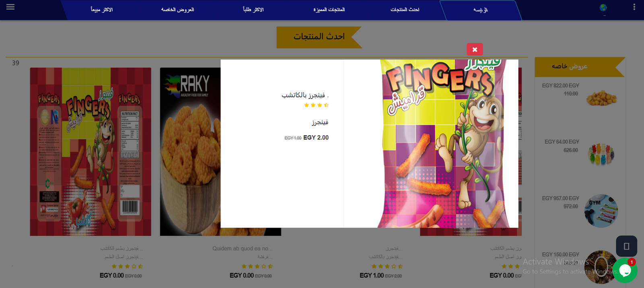Open the green chat bubble icon

[x=625, y=270]
